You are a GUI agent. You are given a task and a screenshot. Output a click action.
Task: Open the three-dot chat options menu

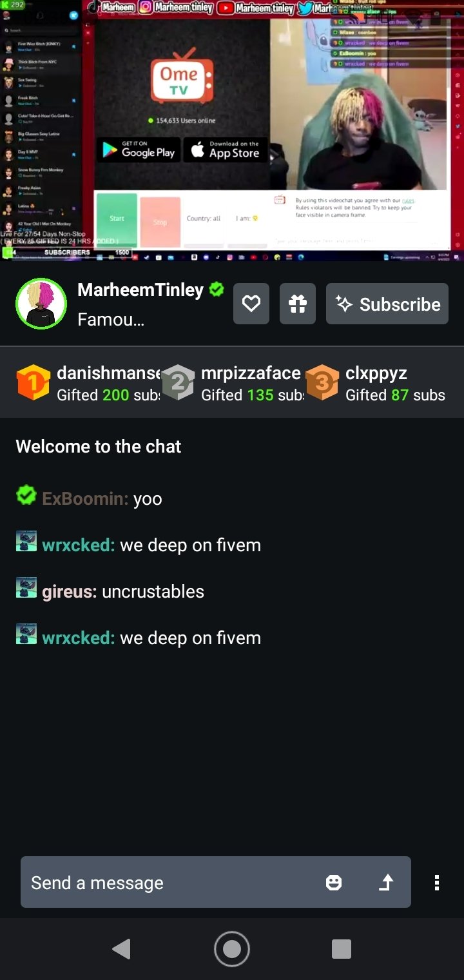click(x=437, y=883)
